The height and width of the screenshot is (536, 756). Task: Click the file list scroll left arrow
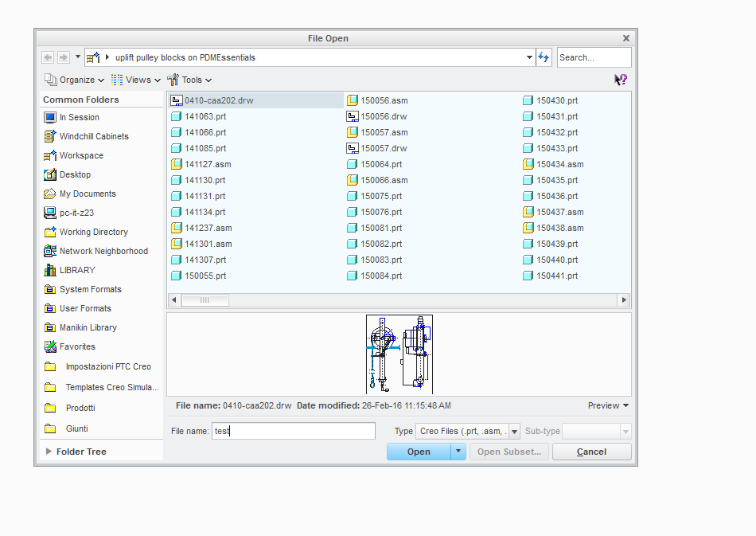pyautogui.click(x=174, y=300)
